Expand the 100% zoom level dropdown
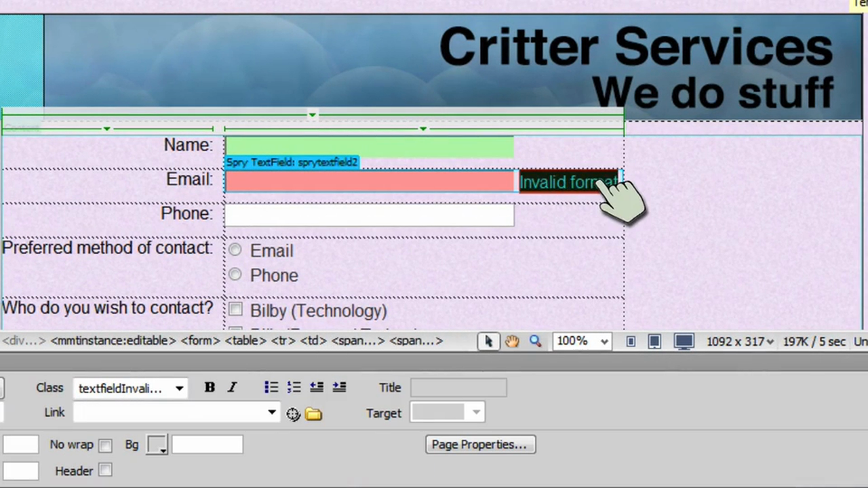The width and height of the screenshot is (868, 488). click(x=604, y=342)
